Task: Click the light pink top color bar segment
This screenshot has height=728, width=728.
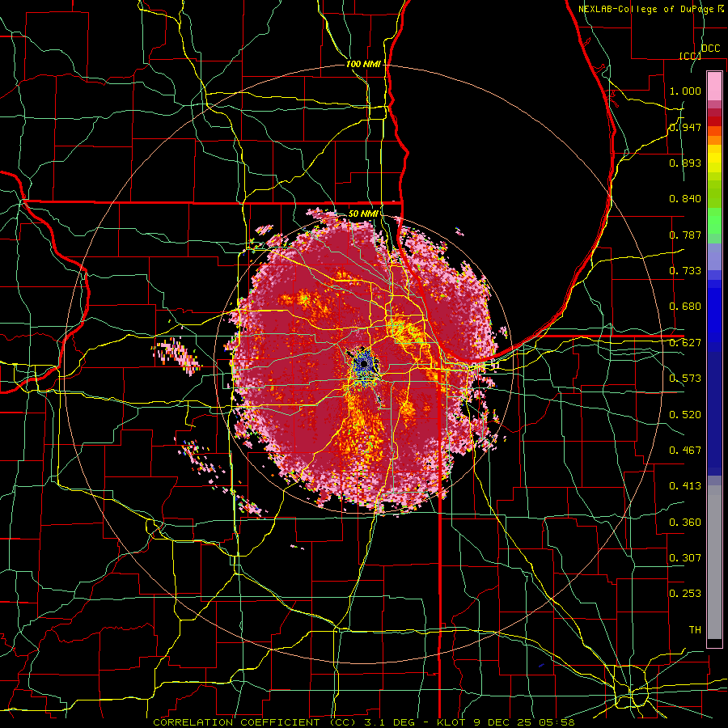Action: (x=714, y=86)
